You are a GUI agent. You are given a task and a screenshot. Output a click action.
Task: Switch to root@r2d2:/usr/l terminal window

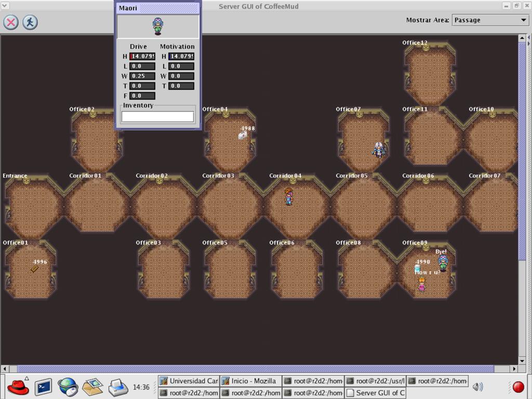(x=375, y=381)
